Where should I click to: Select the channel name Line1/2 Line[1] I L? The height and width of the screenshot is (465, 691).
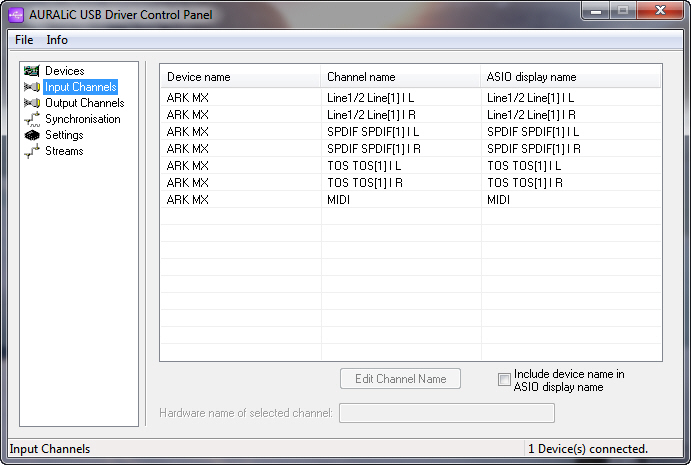coord(370,98)
